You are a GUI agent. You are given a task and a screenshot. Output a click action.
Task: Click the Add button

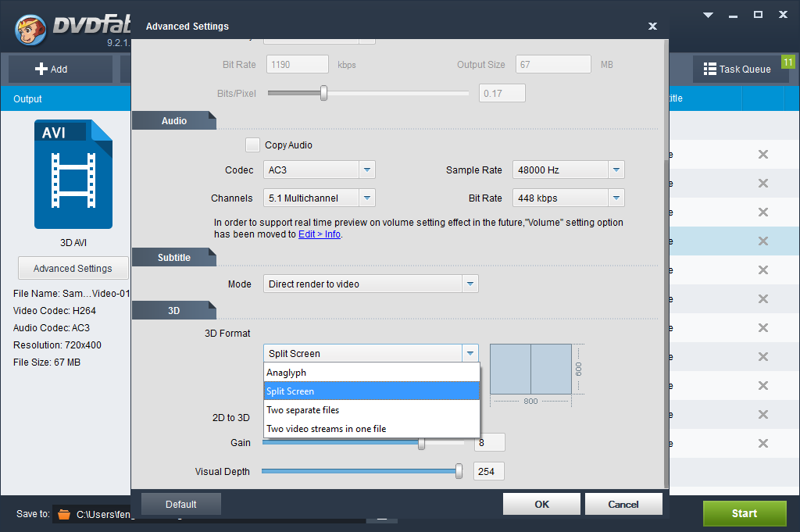(x=60, y=69)
